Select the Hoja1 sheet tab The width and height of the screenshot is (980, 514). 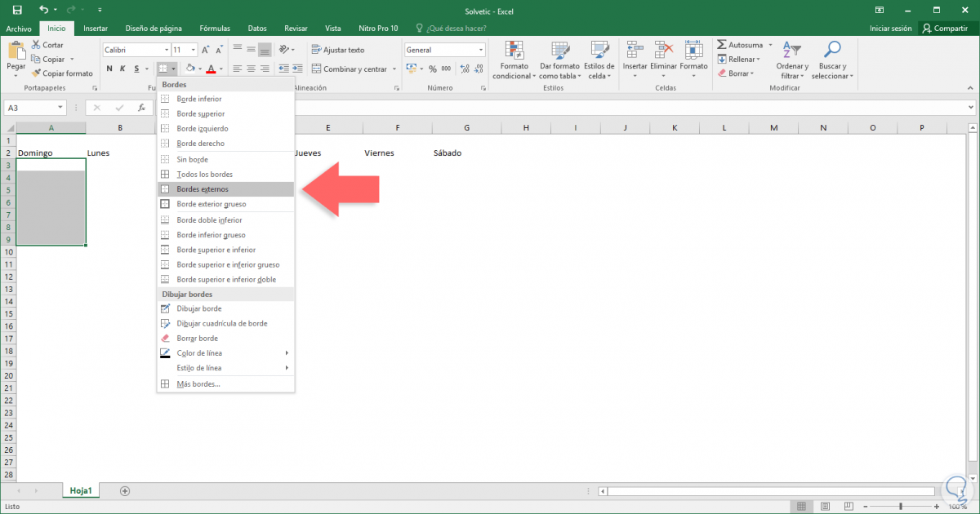coord(81,490)
